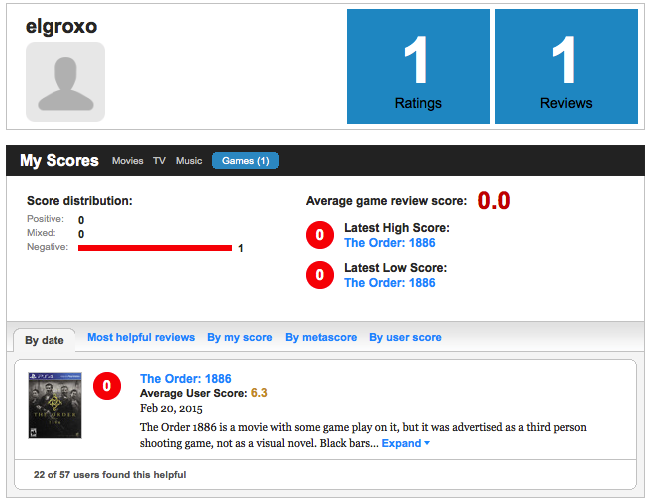The width and height of the screenshot is (648, 499).
Task: Switch My Scores to the Music tab
Action: (189, 161)
